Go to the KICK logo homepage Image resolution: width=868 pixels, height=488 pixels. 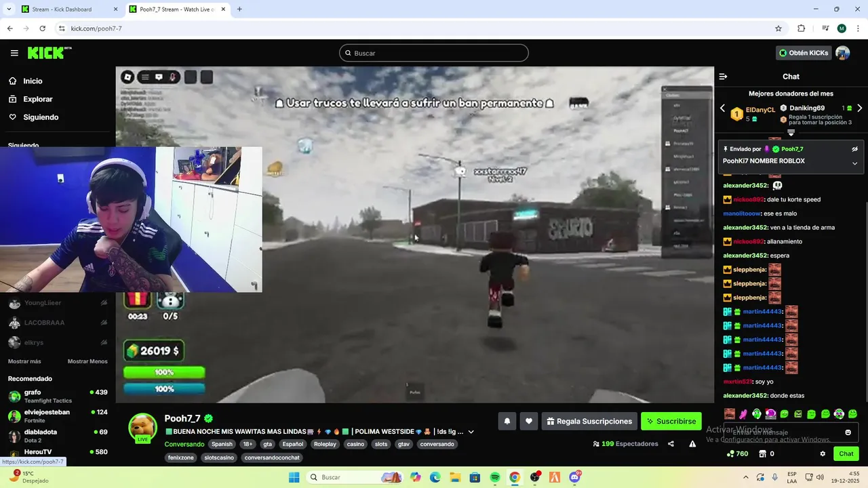coord(50,53)
